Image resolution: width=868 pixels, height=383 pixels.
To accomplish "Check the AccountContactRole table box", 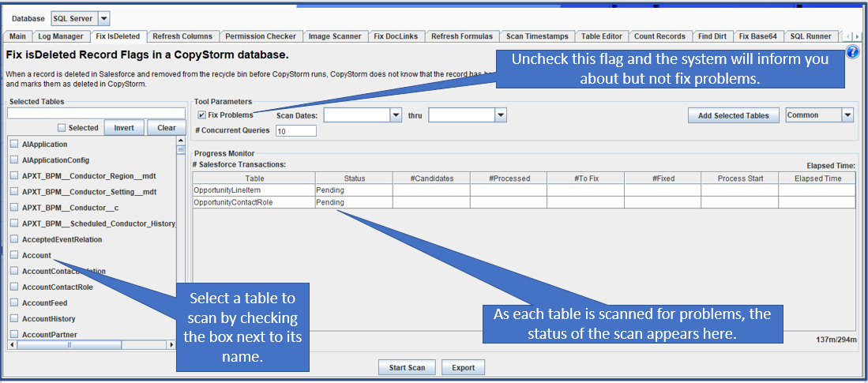I will (14, 287).
